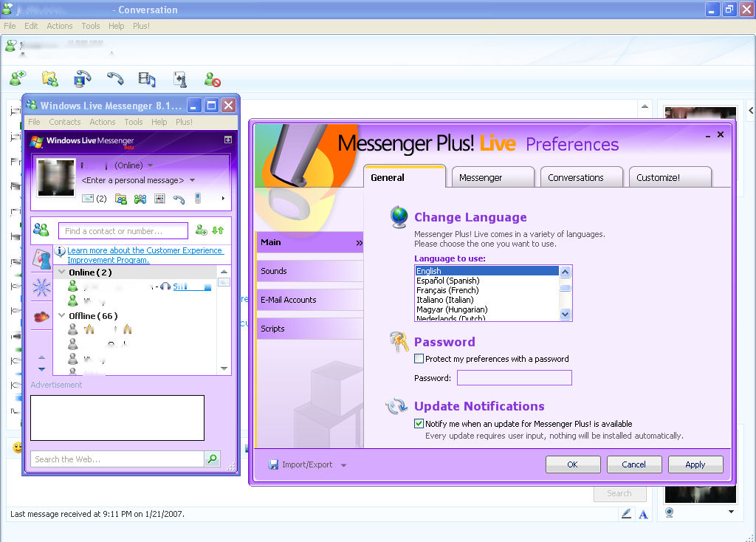Enable Protect my preferences with a password

[419, 359]
